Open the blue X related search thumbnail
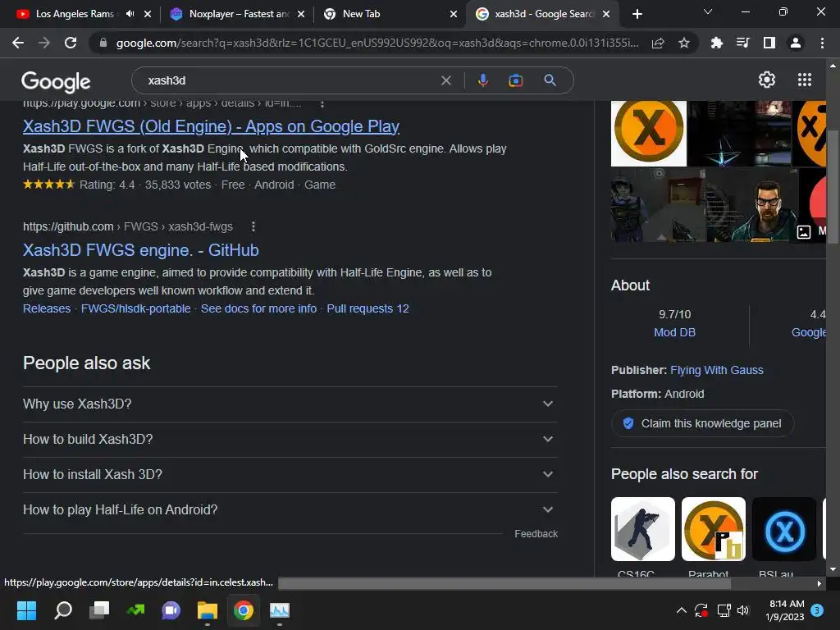This screenshot has width=840, height=630. 784,529
